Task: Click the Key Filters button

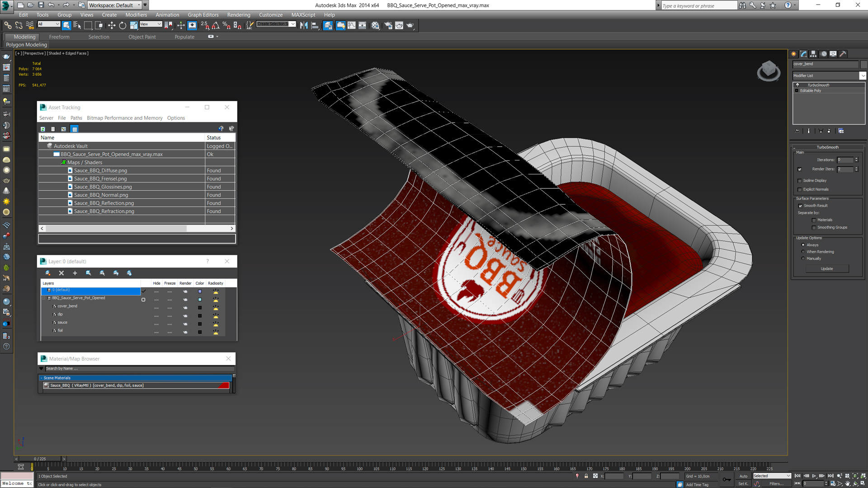Action: pos(776,484)
